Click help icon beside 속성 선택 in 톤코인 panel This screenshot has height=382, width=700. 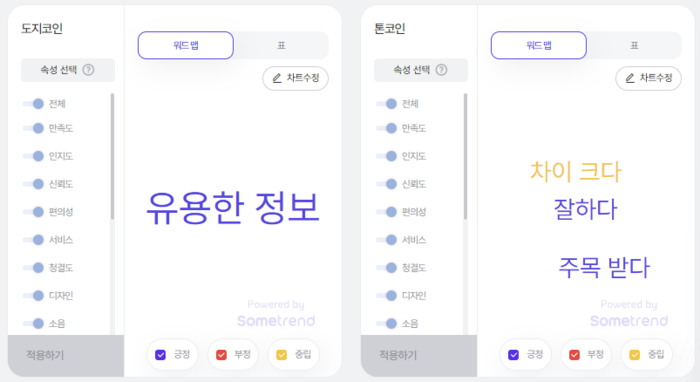pyautogui.click(x=441, y=70)
